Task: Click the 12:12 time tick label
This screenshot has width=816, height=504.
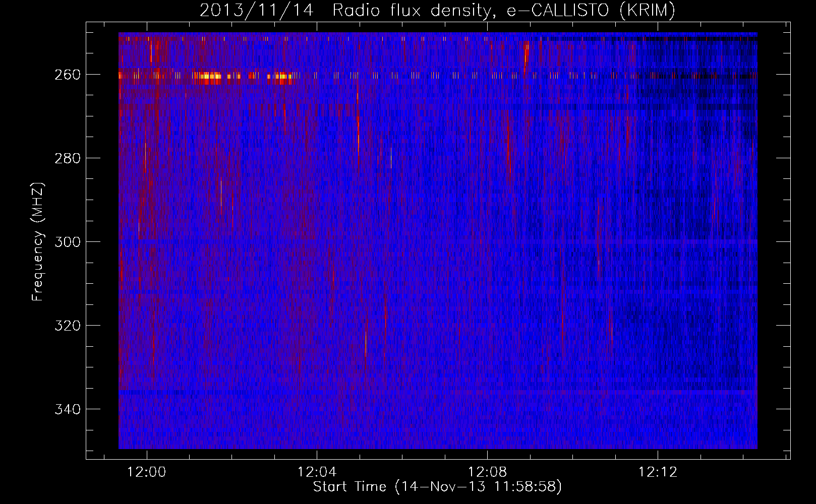Action: point(658,472)
